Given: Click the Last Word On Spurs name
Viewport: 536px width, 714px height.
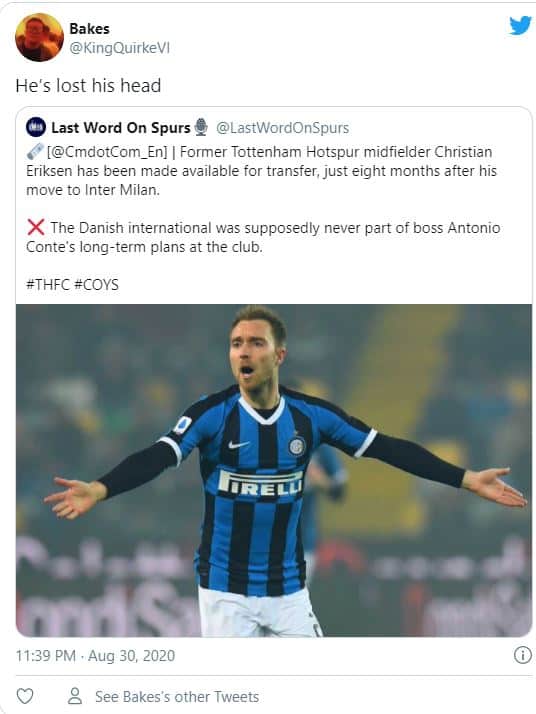Looking at the screenshot, I should (x=121, y=128).
